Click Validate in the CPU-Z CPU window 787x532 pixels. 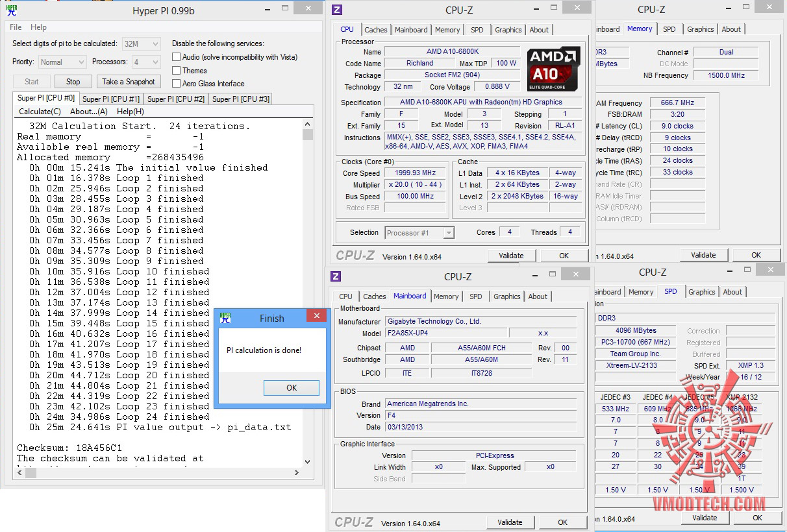(x=511, y=256)
